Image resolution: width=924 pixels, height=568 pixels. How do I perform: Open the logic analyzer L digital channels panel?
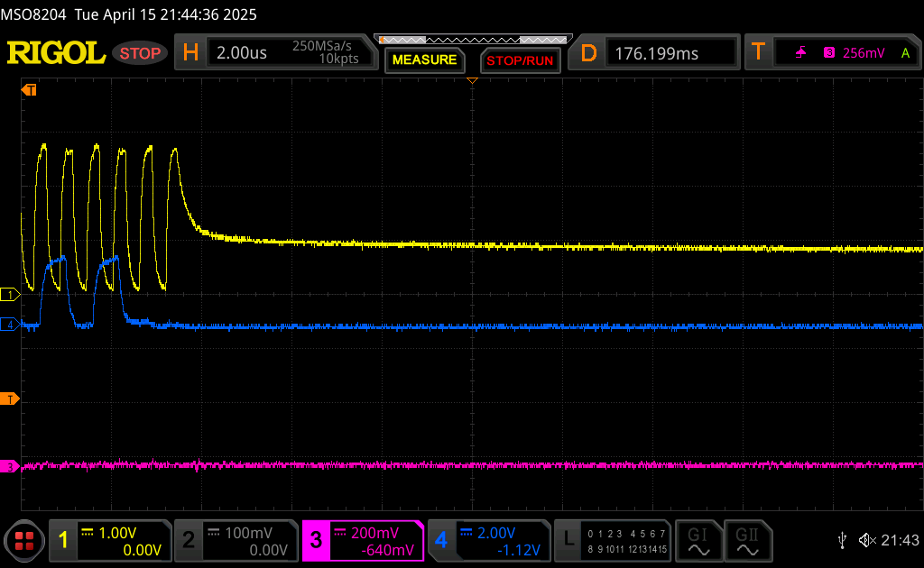(613, 540)
